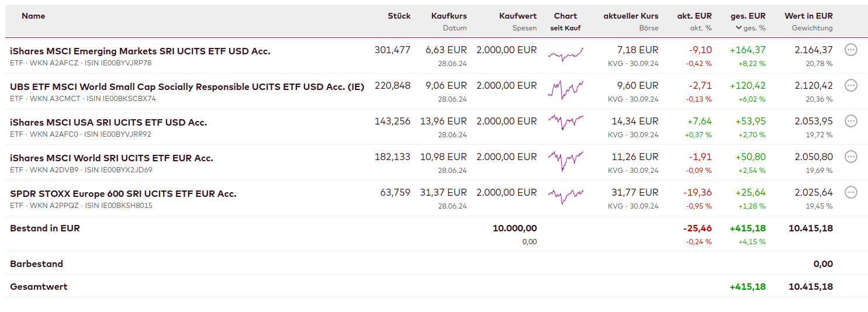868x312 pixels.
Task: Open iShares MSCI USA SRI UCITS ETF link
Action: point(109,123)
